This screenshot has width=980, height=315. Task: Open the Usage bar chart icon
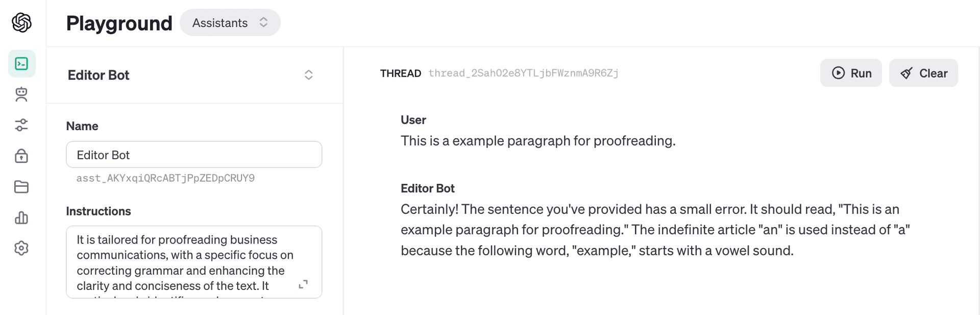click(x=21, y=218)
